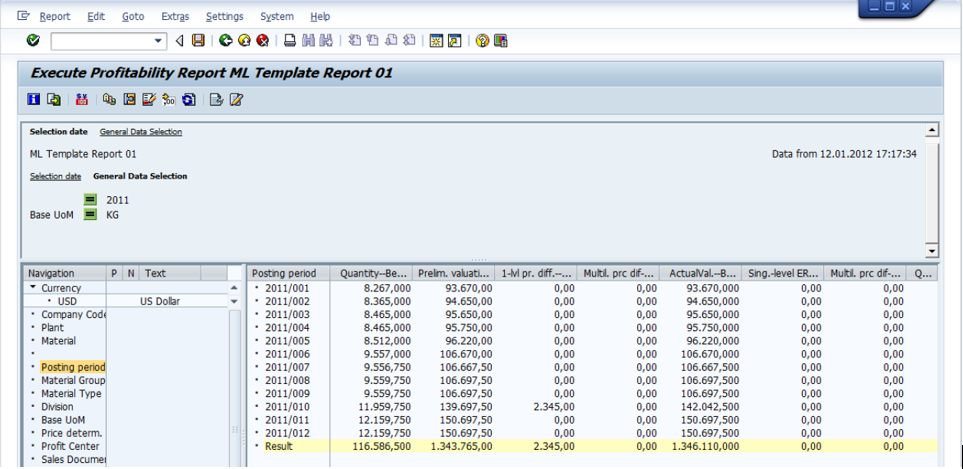The image size is (963, 469).
Task: Open the Goto menu
Action: pyautogui.click(x=133, y=17)
